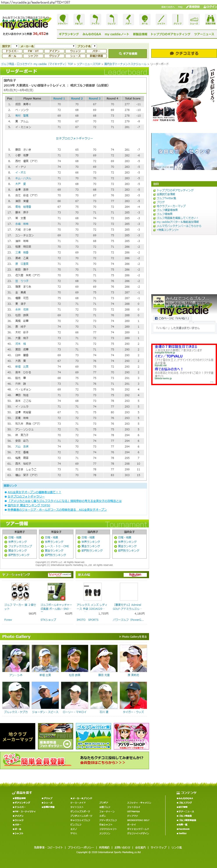
Task: Open the メーカー名 dropdown
Action: tap(55, 46)
